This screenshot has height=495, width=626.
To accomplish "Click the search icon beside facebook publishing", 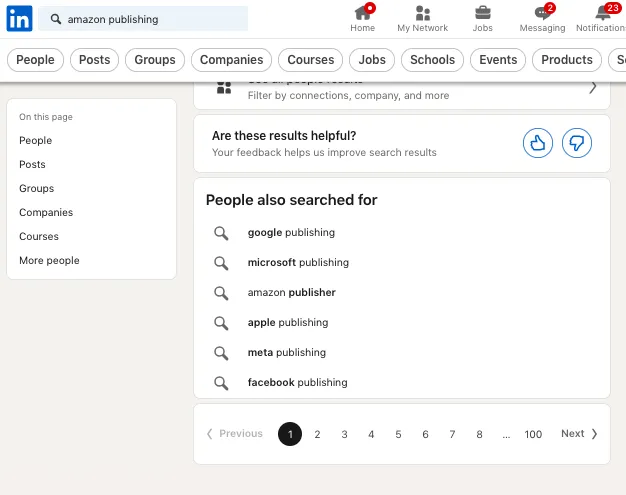I will 221,382.
